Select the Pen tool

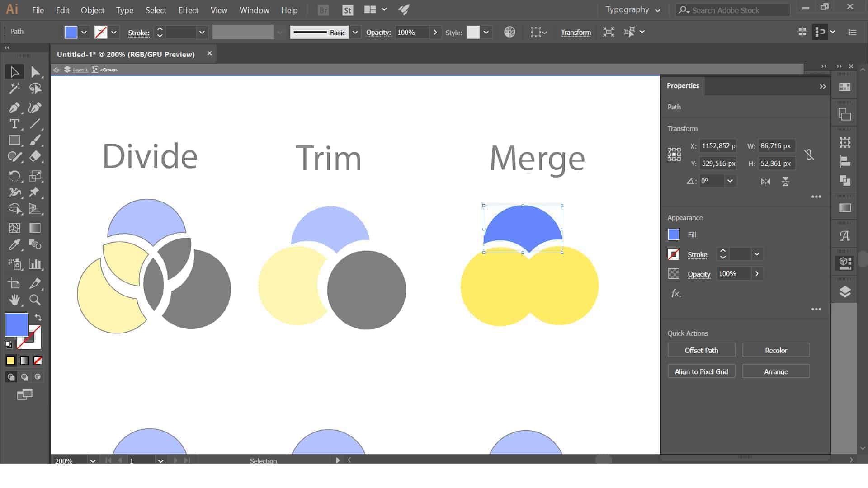click(x=14, y=108)
